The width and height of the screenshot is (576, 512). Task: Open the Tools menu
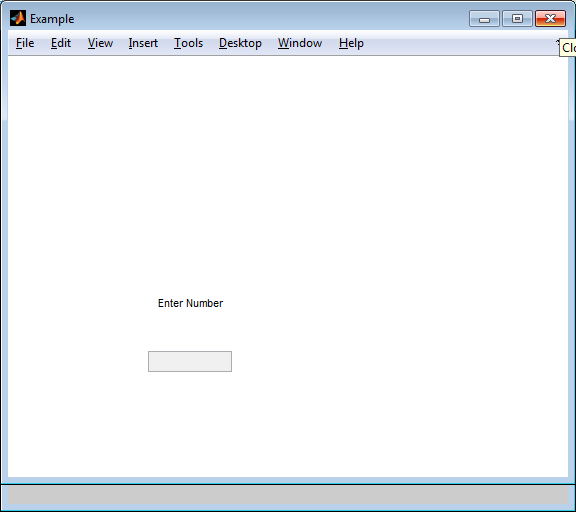[x=188, y=43]
